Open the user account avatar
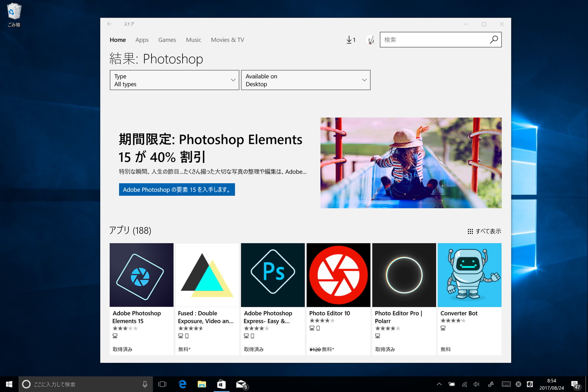Image resolution: width=588 pixels, height=392 pixels. 370,40
